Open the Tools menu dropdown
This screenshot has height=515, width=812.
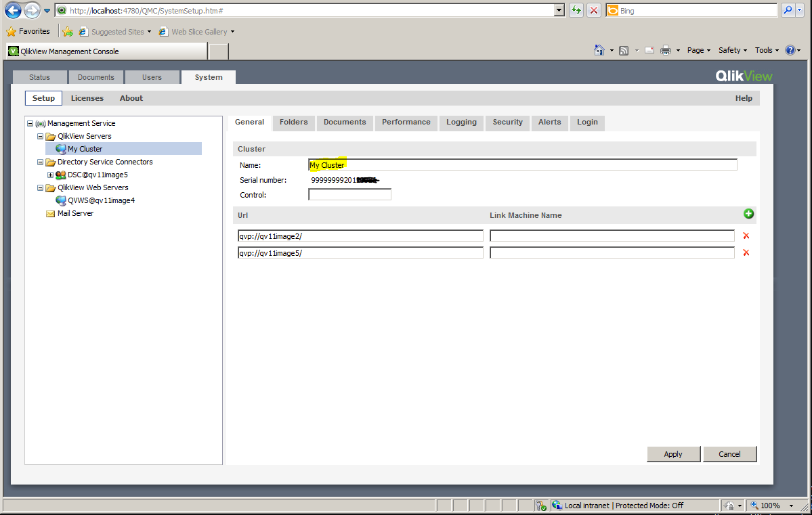766,50
